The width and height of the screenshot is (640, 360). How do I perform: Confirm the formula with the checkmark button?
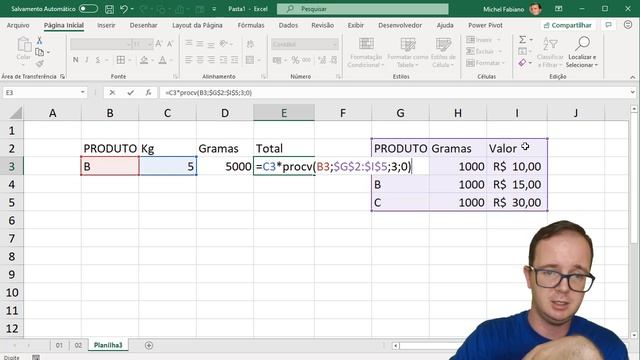(130, 93)
